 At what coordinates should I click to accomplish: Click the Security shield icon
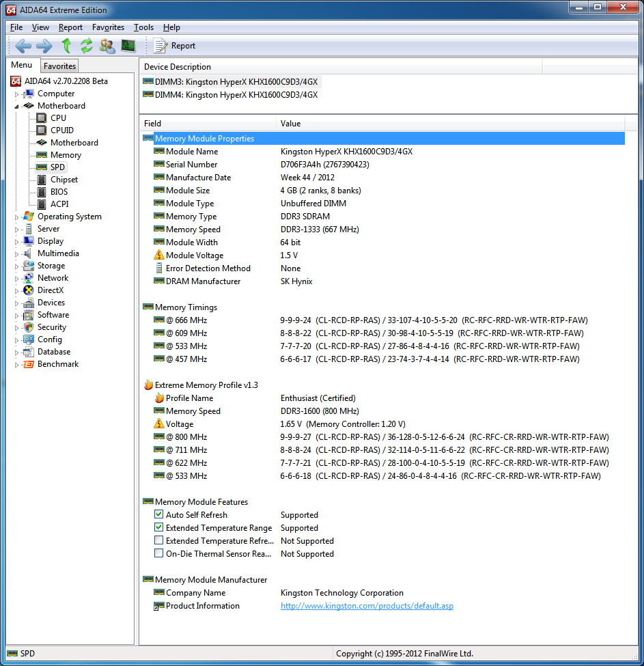[29, 327]
